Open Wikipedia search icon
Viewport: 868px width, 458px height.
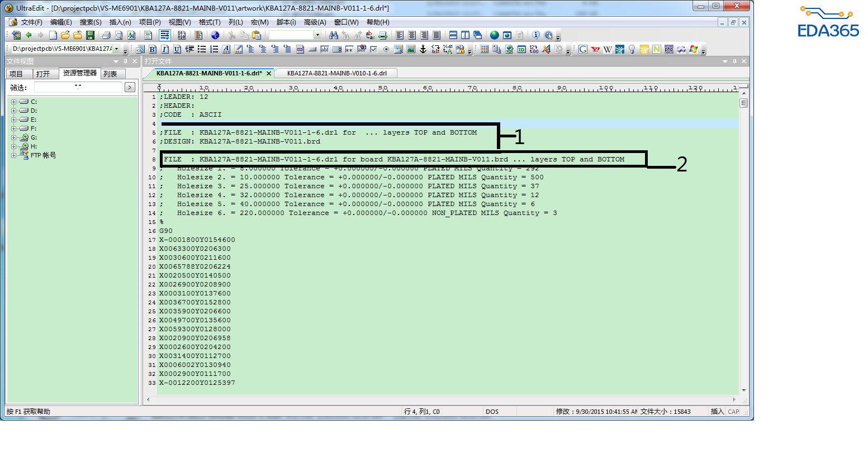608,49
